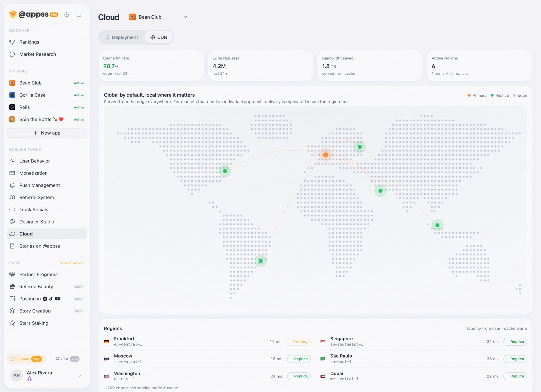Select Cloud in the sidebar
Image resolution: width=541 pixels, height=392 pixels.
pyautogui.click(x=47, y=234)
